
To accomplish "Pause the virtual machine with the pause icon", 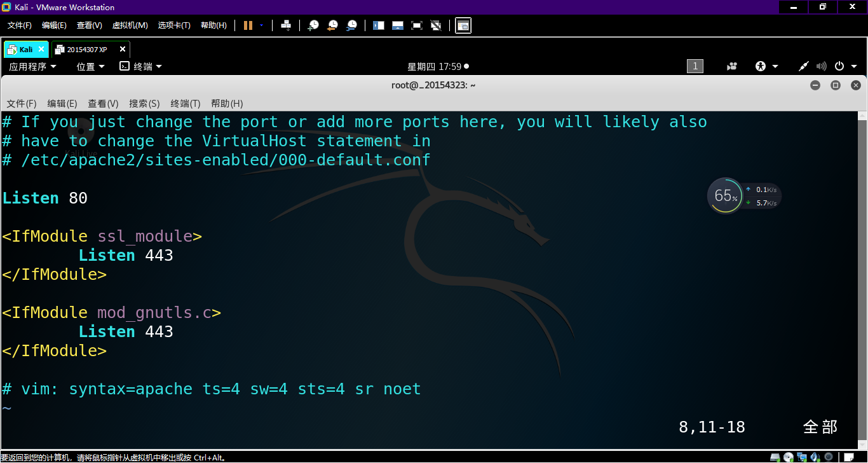I will tap(248, 25).
